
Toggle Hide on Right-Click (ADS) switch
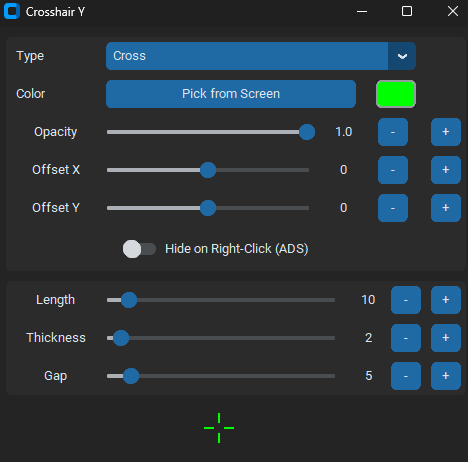click(139, 249)
